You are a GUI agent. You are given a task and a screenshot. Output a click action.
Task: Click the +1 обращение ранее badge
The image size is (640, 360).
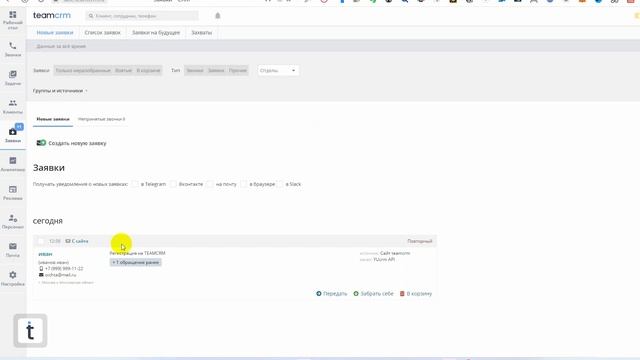click(136, 262)
